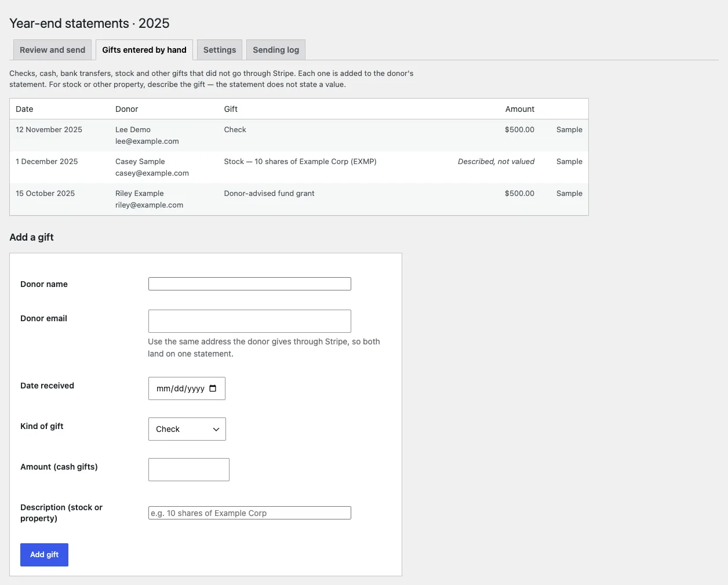
Task: Click the Check gift cell for Lee Demo
Action: [235, 130]
